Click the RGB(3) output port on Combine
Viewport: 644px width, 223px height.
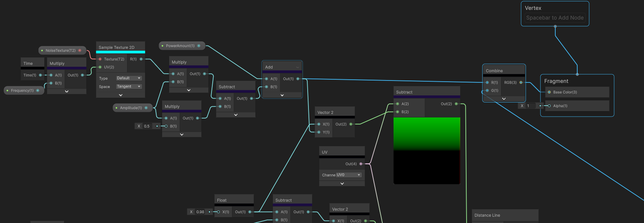521,82
